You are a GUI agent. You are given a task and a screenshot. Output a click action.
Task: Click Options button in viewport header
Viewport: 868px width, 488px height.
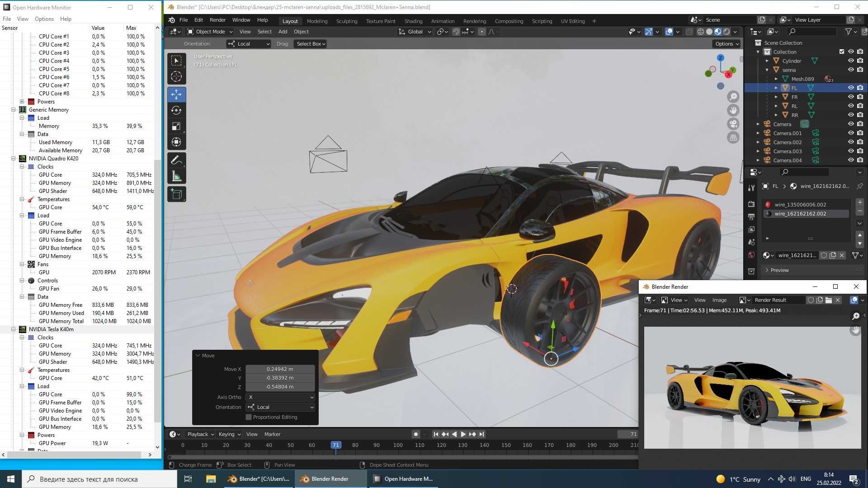pos(727,44)
